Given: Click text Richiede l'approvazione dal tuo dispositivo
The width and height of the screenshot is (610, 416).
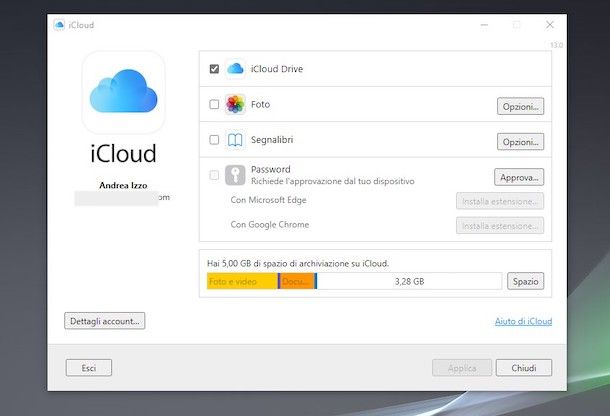Looking at the screenshot, I should point(333,181).
